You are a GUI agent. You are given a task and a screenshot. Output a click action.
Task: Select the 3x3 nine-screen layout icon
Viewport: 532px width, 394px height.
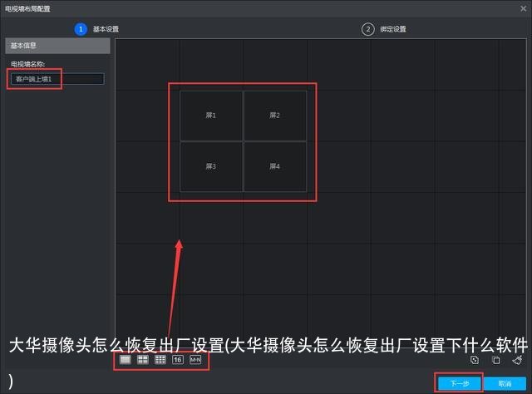160,359
